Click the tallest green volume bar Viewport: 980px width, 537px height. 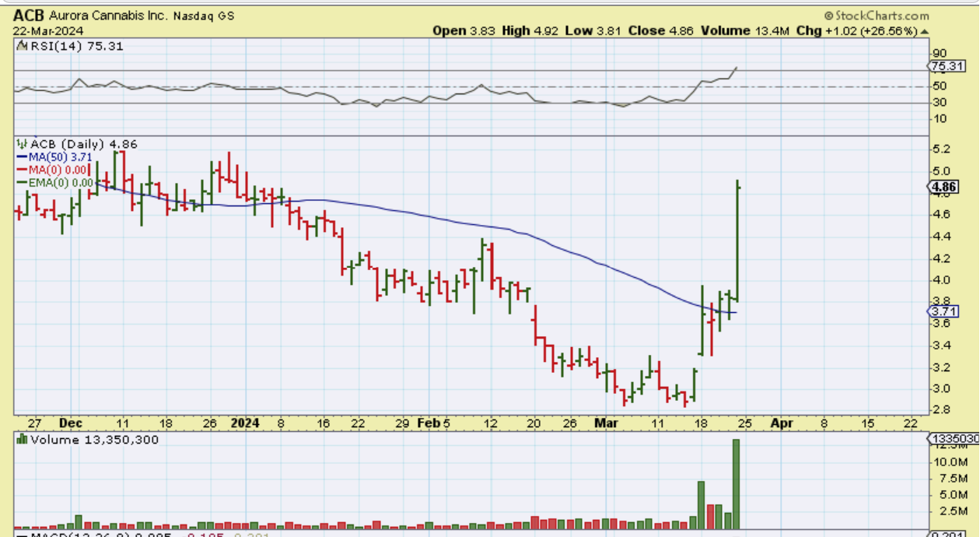[736, 484]
